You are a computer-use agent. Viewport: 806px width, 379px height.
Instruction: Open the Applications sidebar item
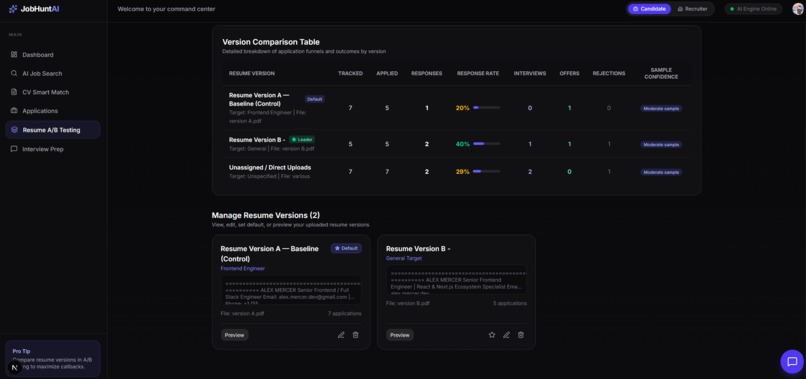52,111
